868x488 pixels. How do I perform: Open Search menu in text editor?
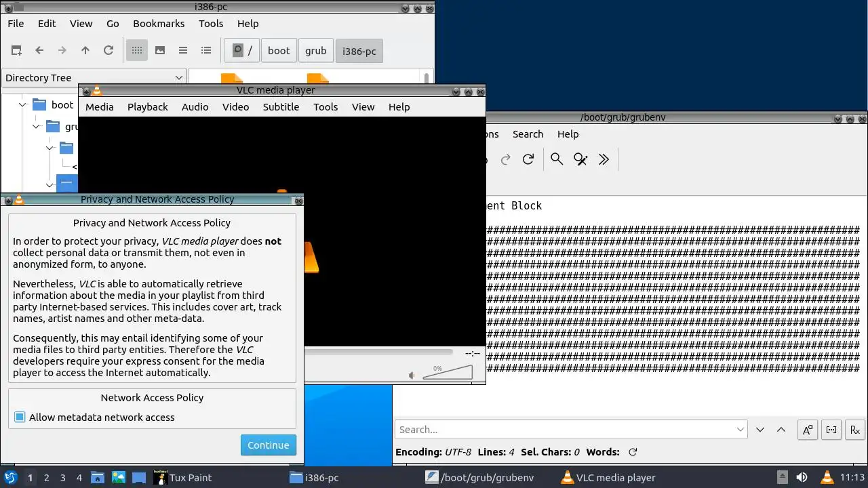coord(528,134)
